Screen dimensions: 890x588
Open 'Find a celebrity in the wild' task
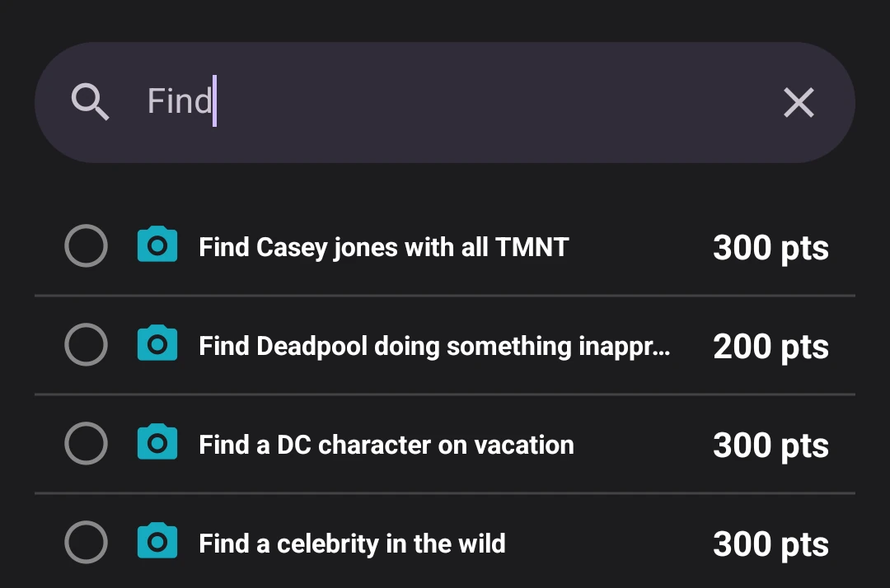pos(352,544)
